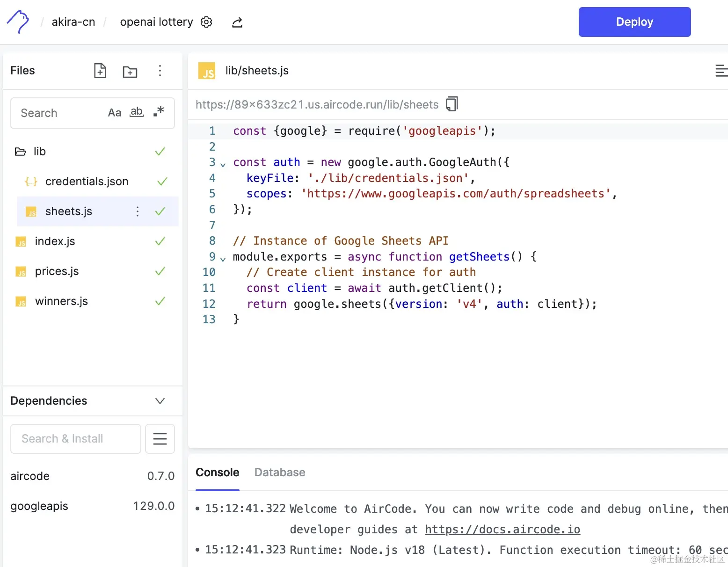
Task: Toggle match case search option
Action: pyautogui.click(x=115, y=113)
